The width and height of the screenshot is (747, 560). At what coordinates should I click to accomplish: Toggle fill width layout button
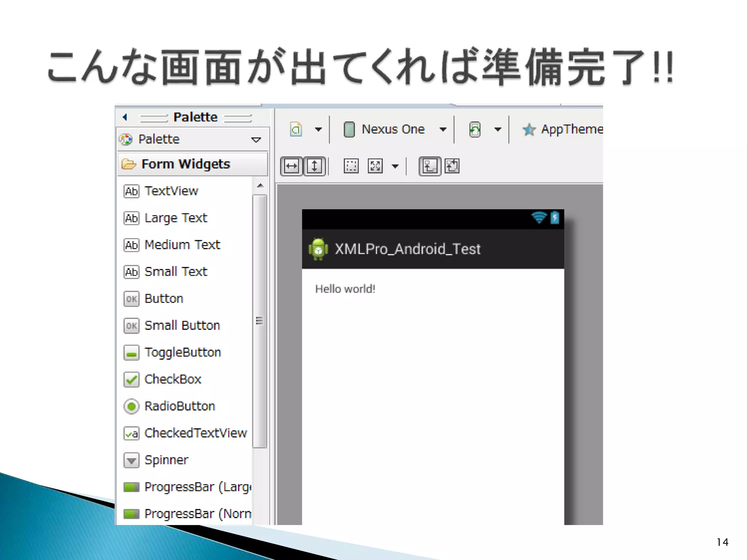291,166
